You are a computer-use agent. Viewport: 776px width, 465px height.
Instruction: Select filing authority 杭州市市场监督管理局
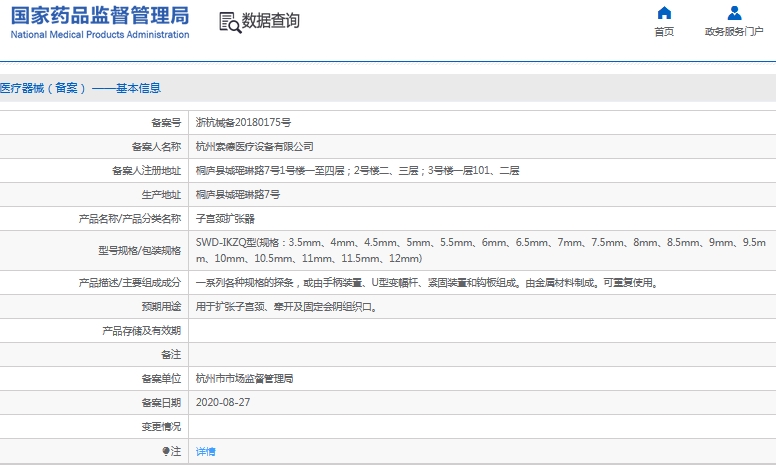point(244,378)
